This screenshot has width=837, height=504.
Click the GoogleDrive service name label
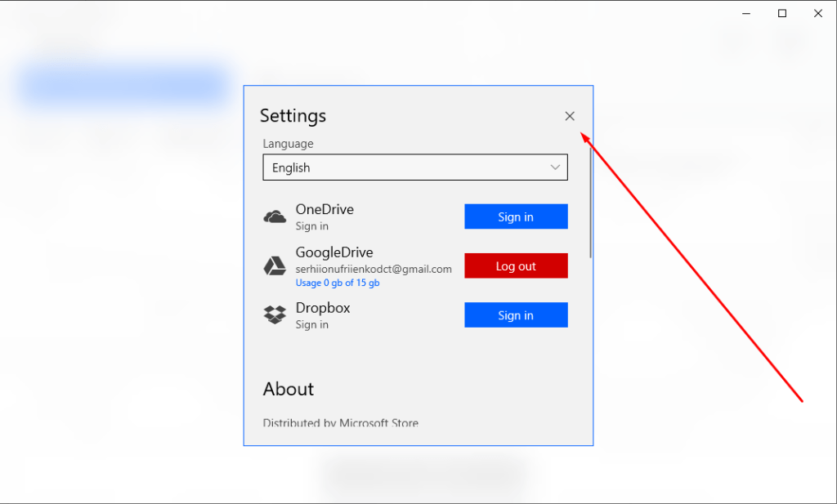(x=334, y=252)
